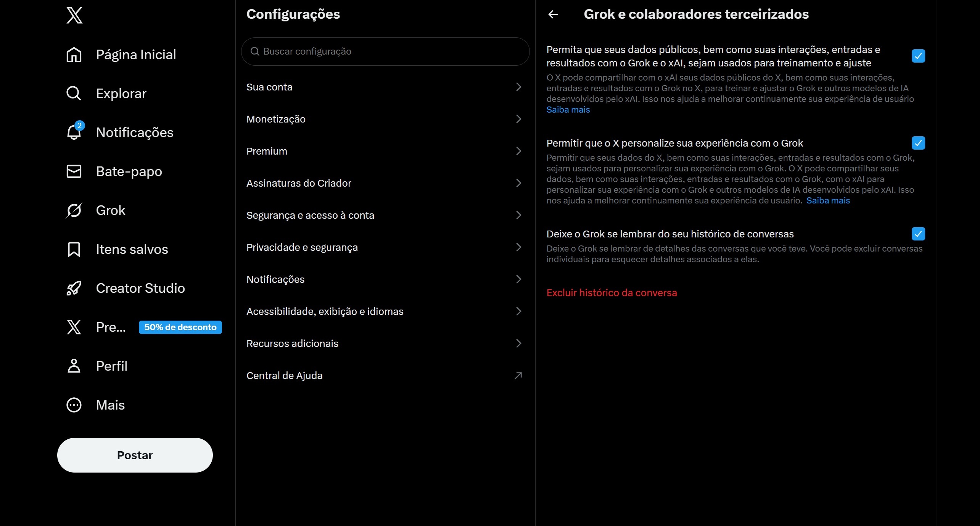980x526 pixels.
Task: Launch Creator Studio rocket icon
Action: (74, 288)
